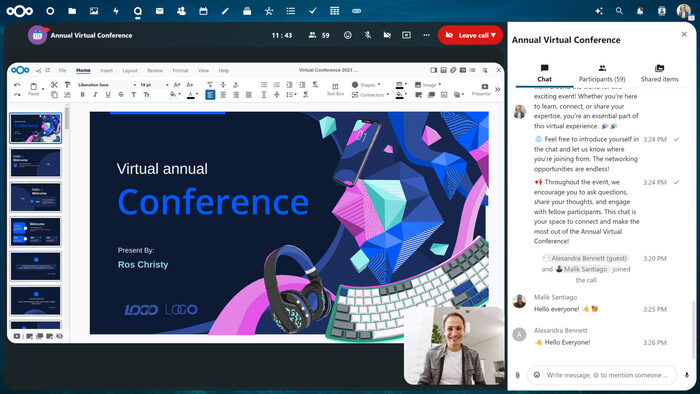Open the Calendar app icon
700x394 pixels.
point(203,11)
